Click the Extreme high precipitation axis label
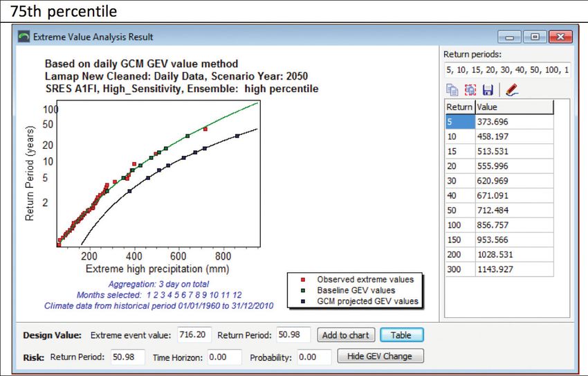Image resolution: width=588 pixels, height=376 pixels. [158, 269]
